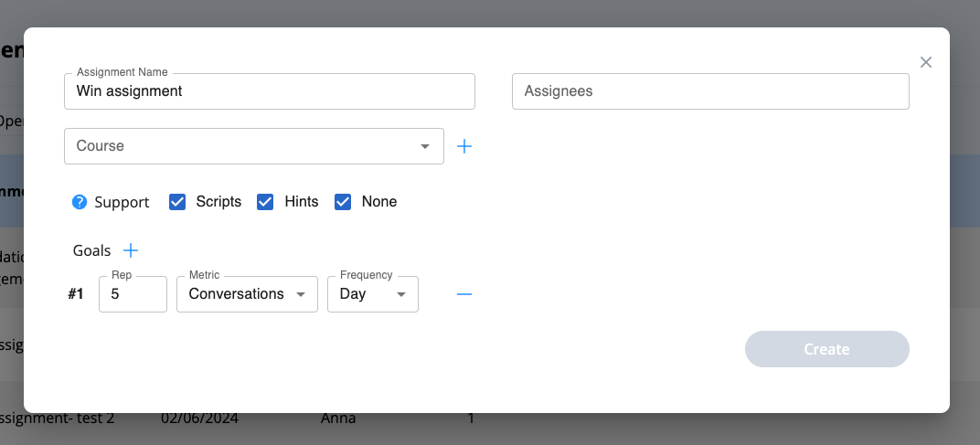Disable the None support checkbox

(343, 202)
